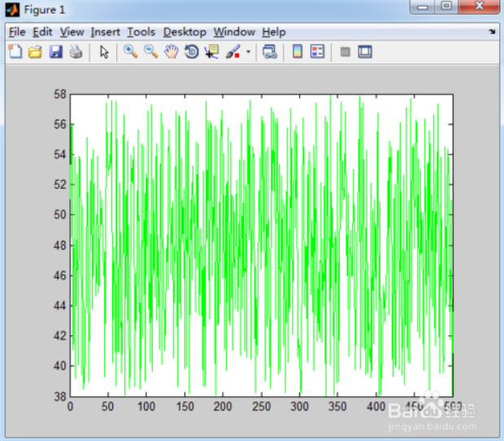
Task: Open the Tools menu
Action: click(141, 32)
